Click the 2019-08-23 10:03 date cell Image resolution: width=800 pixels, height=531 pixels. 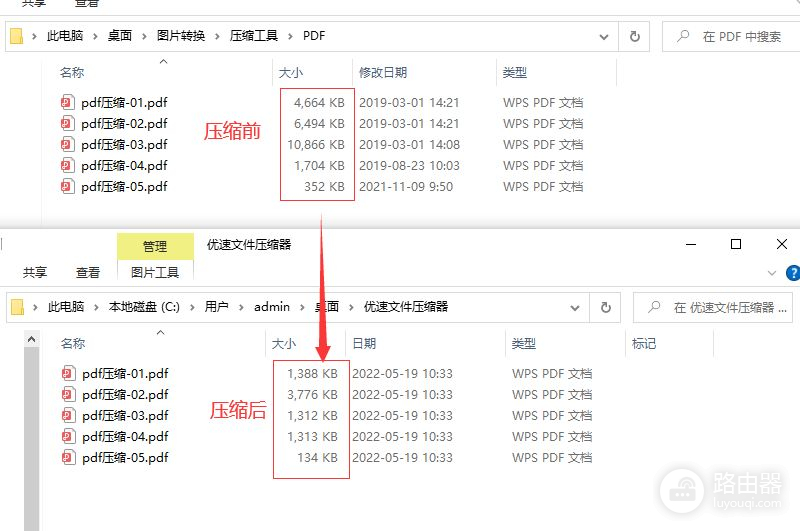pos(409,165)
